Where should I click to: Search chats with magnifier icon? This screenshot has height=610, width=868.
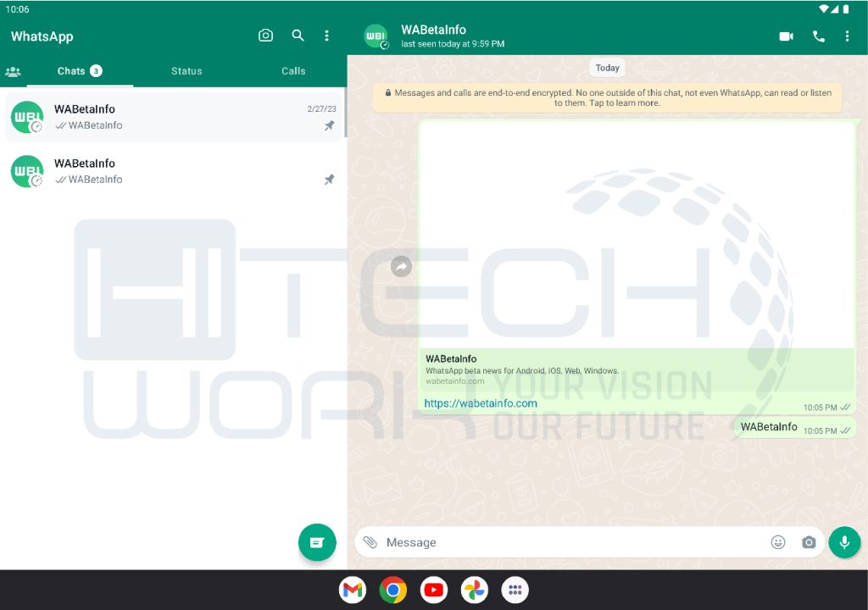tap(298, 36)
